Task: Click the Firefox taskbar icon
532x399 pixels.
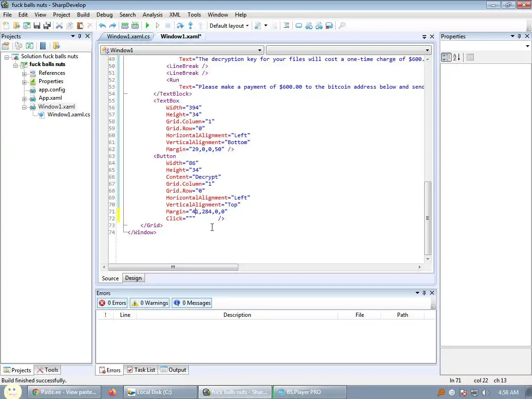Action: tap(112, 392)
